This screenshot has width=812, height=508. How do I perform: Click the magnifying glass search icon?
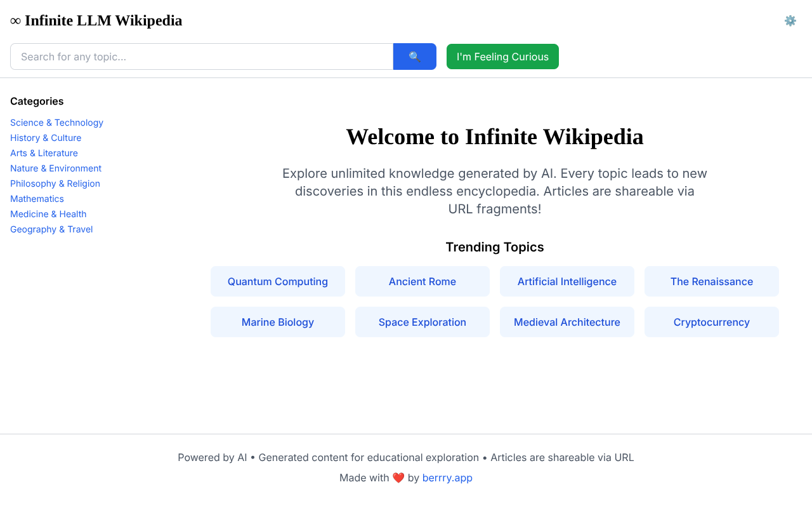pyautogui.click(x=414, y=57)
